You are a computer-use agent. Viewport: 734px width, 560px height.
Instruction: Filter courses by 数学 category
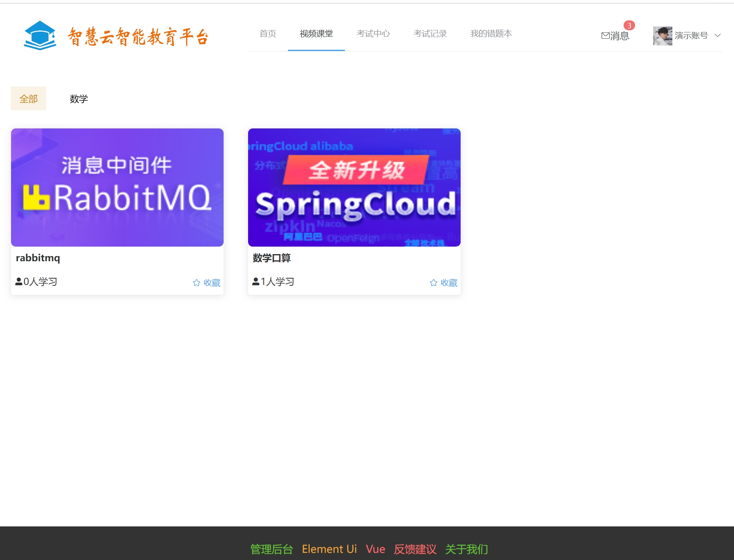79,98
